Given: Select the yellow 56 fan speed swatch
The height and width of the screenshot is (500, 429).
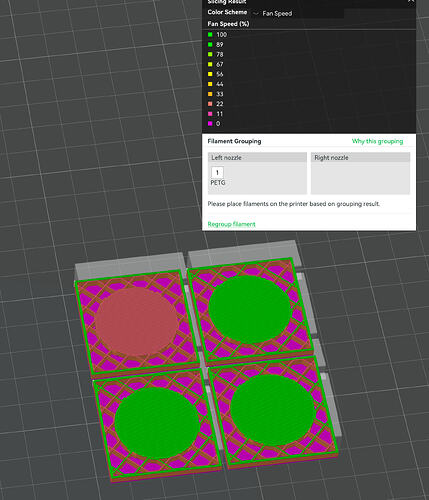Looking at the screenshot, I should click(x=210, y=74).
